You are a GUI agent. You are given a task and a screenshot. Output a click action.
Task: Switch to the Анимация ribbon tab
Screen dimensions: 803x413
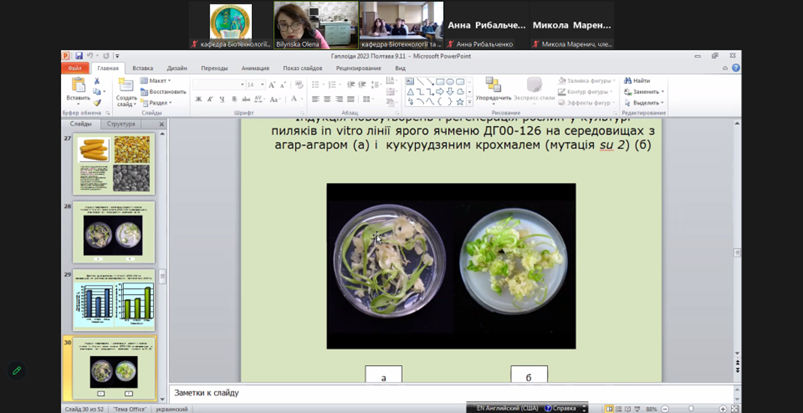255,68
